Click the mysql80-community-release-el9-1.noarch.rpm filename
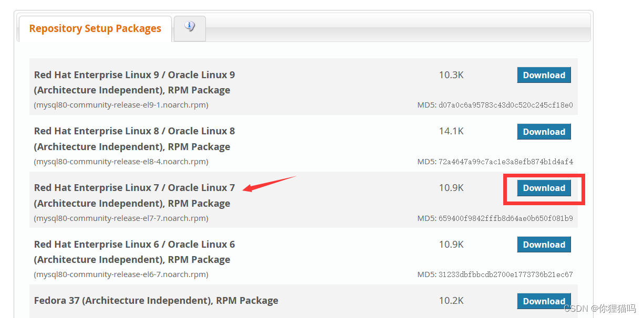The width and height of the screenshot is (644, 318). pyautogui.click(x=121, y=105)
